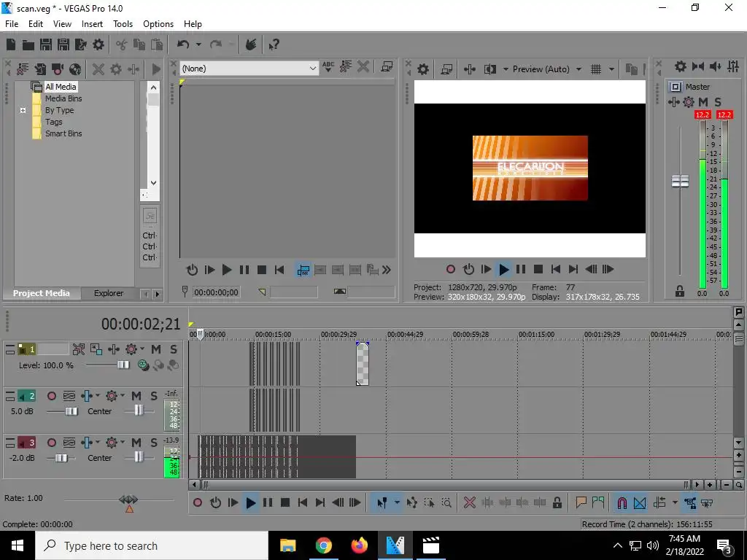Toggle Enable Snapping magnet icon
The image size is (747, 560).
[x=622, y=503]
